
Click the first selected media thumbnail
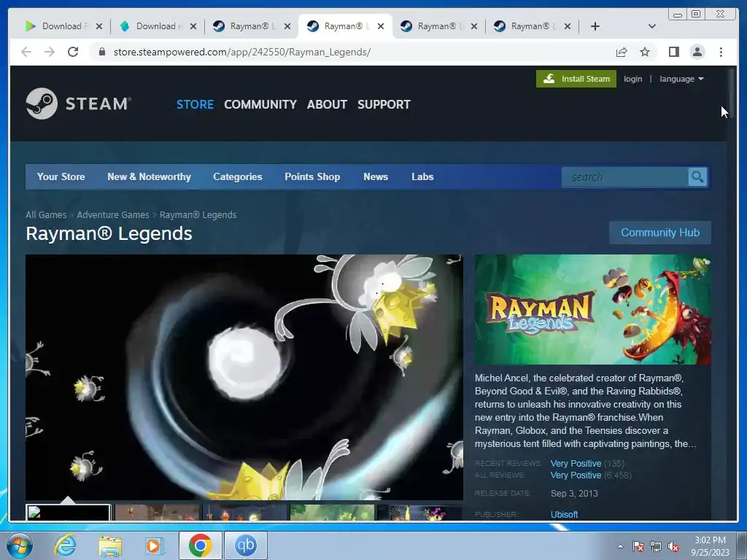coord(68,513)
